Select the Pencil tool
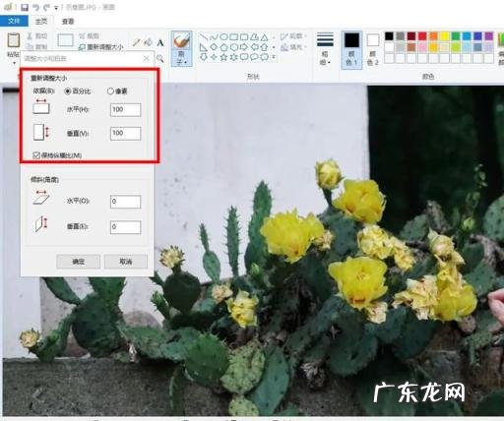 click(x=137, y=42)
